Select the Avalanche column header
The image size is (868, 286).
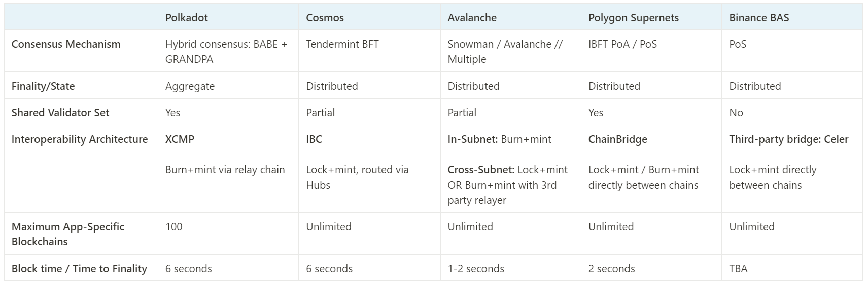472,18
